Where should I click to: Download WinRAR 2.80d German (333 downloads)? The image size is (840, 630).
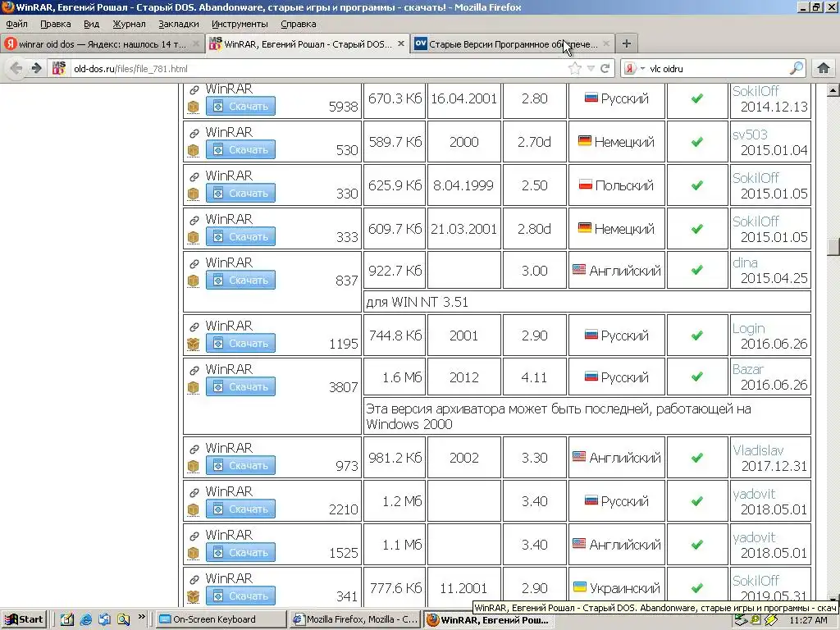[x=240, y=236]
